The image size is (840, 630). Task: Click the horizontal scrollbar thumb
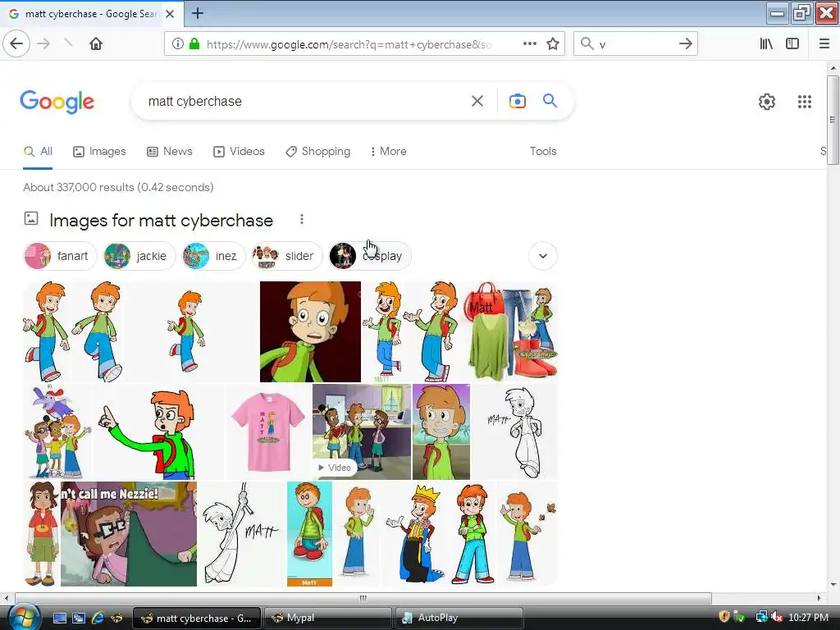[363, 598]
